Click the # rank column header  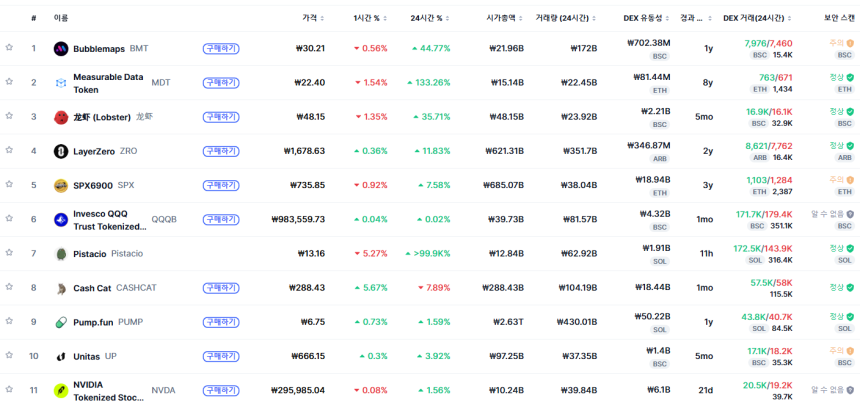(x=33, y=18)
